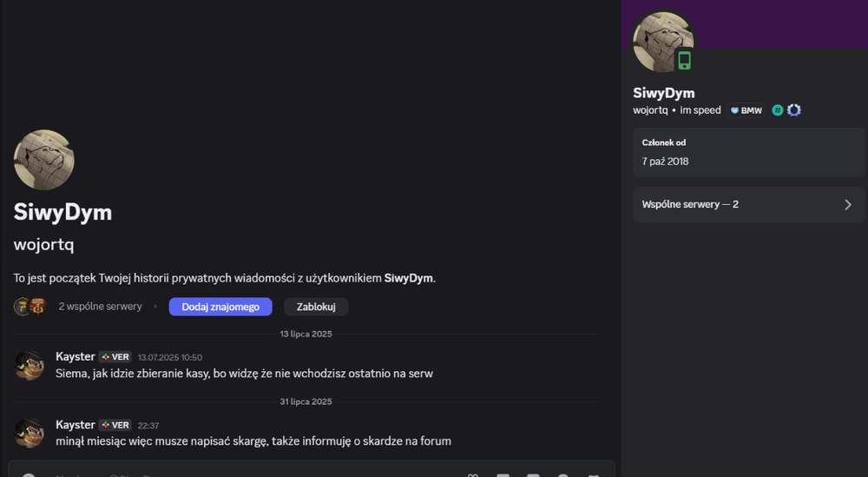Click the Kayster username on the 22:37 message
The height and width of the screenshot is (477, 868).
pos(76,425)
